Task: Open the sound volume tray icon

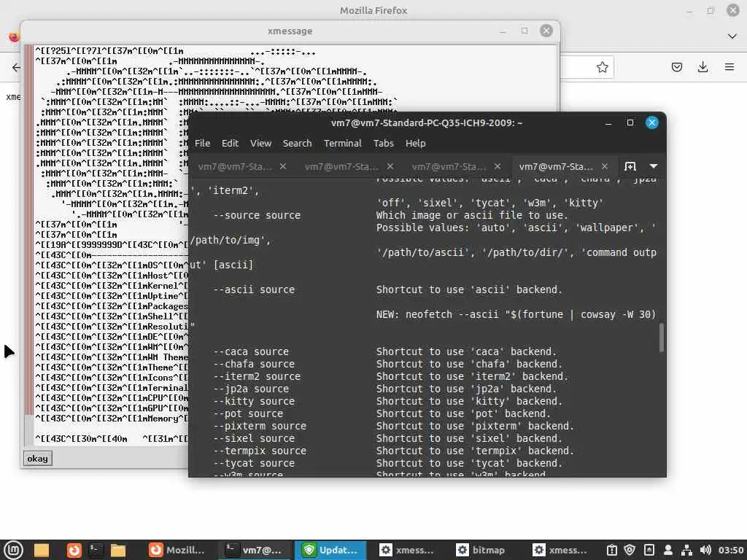Action: click(x=705, y=551)
